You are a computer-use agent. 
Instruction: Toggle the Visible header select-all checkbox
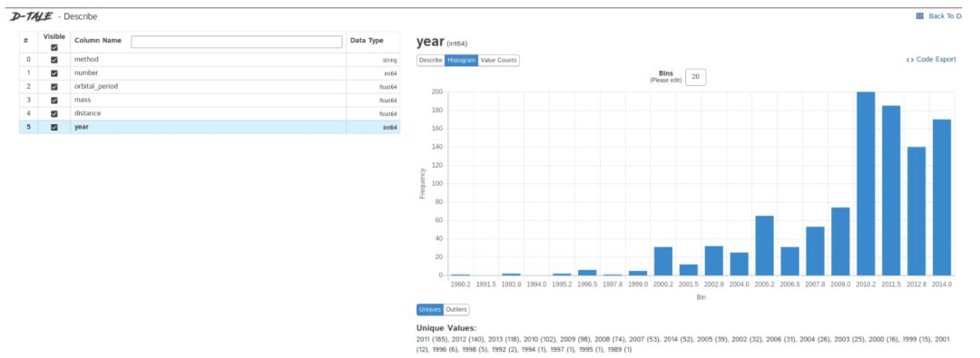pyautogui.click(x=54, y=47)
